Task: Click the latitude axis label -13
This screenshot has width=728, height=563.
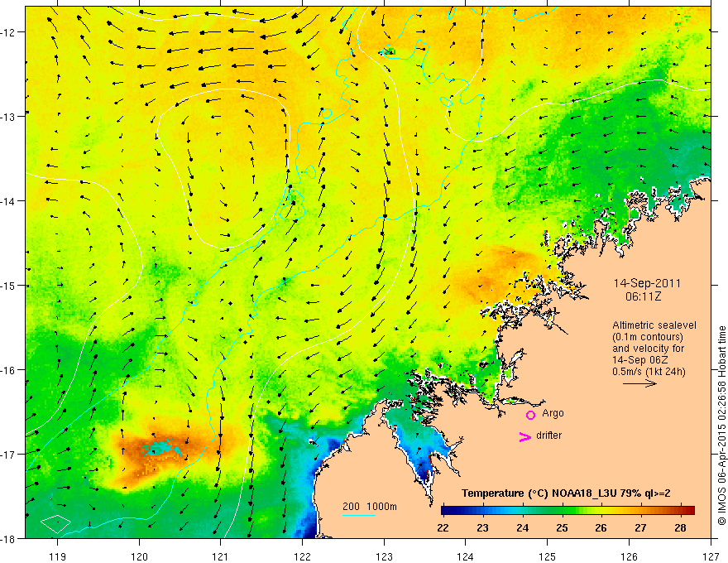Action: click(x=9, y=116)
